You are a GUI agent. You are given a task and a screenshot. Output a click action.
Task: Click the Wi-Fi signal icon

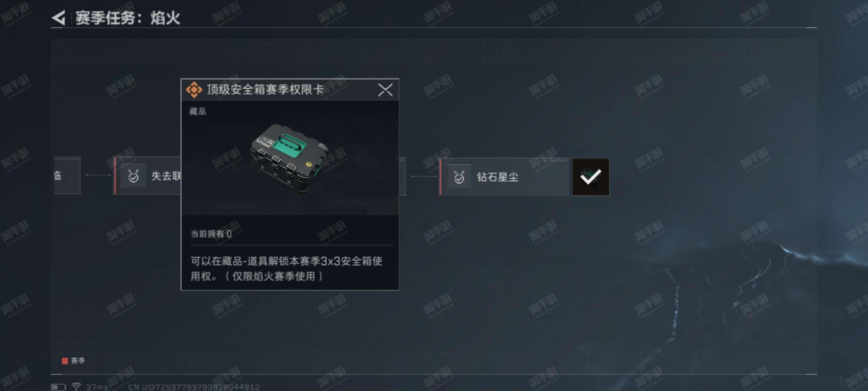pyautogui.click(x=76, y=387)
